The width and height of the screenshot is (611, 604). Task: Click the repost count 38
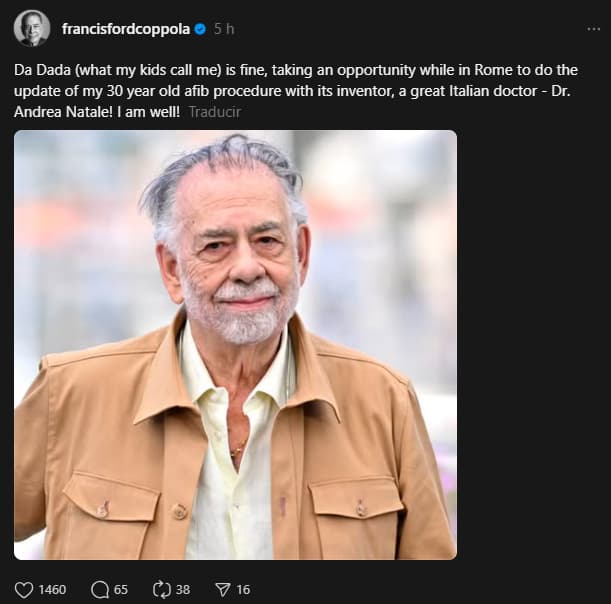click(182, 589)
